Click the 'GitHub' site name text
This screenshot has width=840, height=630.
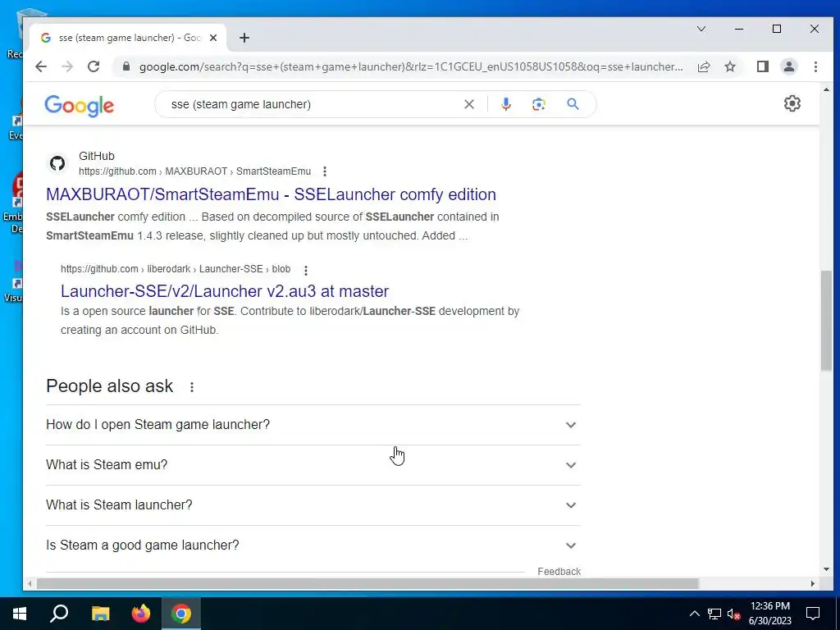tap(97, 156)
